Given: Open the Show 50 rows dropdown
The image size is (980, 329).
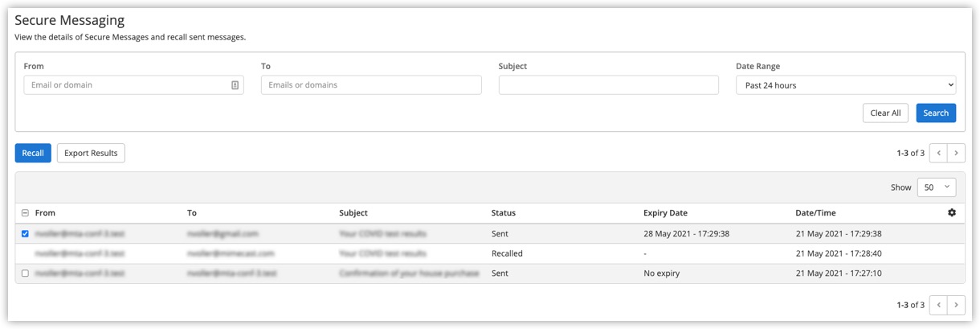Looking at the screenshot, I should coord(937,187).
